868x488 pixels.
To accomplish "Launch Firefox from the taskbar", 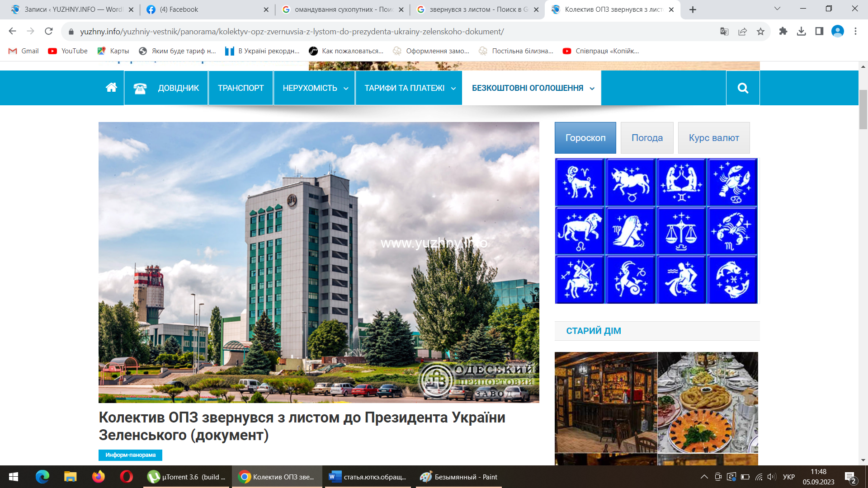I will 99,477.
